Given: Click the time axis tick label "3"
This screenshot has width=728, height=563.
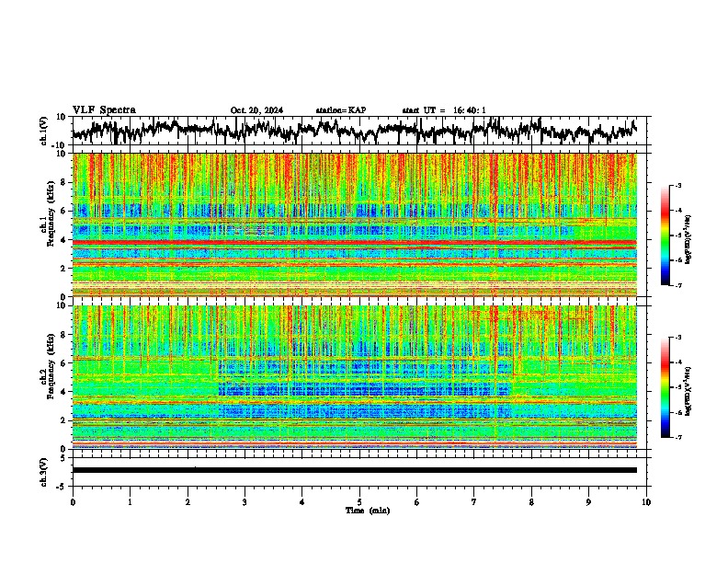Looking at the screenshot, I should (x=245, y=502).
